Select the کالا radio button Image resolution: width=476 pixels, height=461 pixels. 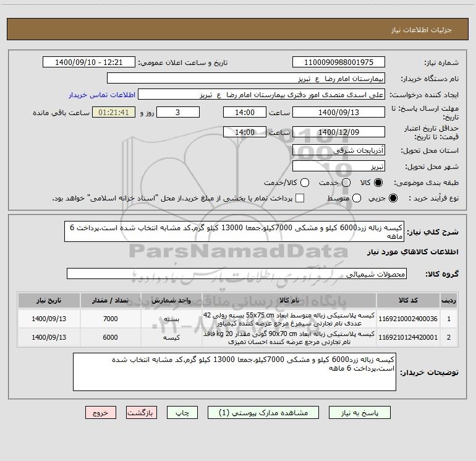(378, 183)
